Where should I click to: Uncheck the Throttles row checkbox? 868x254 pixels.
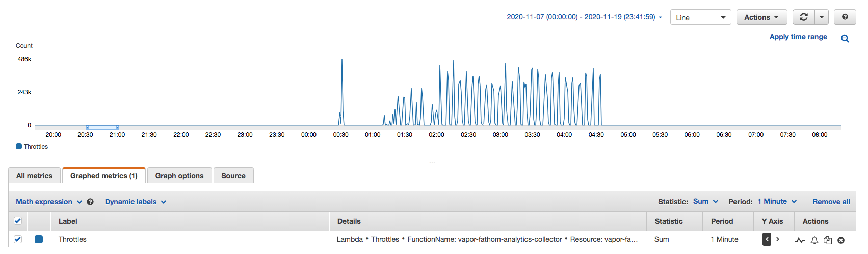click(x=18, y=239)
